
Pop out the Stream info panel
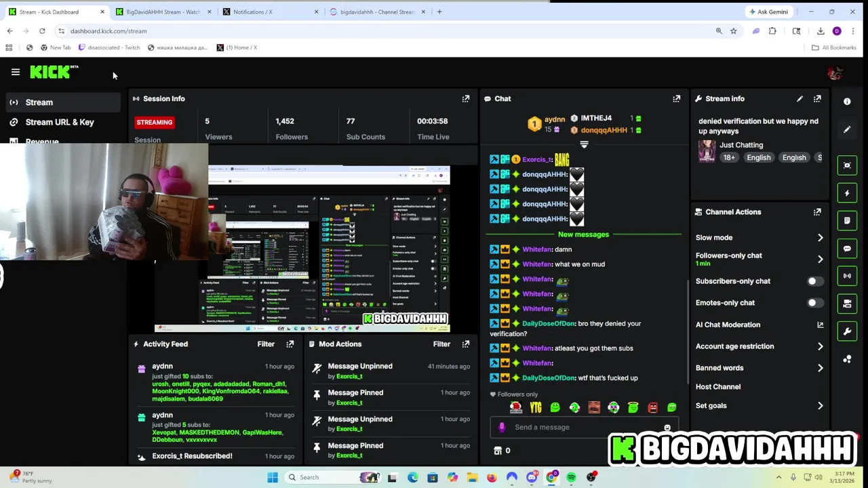[817, 99]
